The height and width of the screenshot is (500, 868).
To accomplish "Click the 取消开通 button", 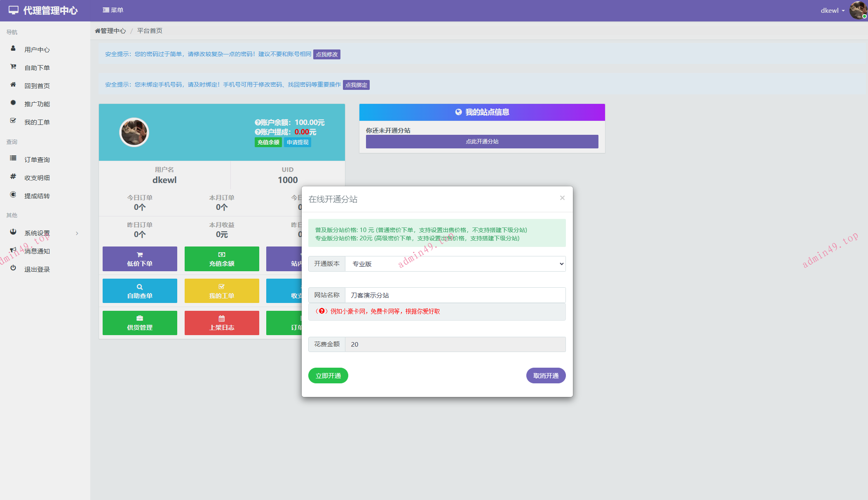I will tap(546, 376).
